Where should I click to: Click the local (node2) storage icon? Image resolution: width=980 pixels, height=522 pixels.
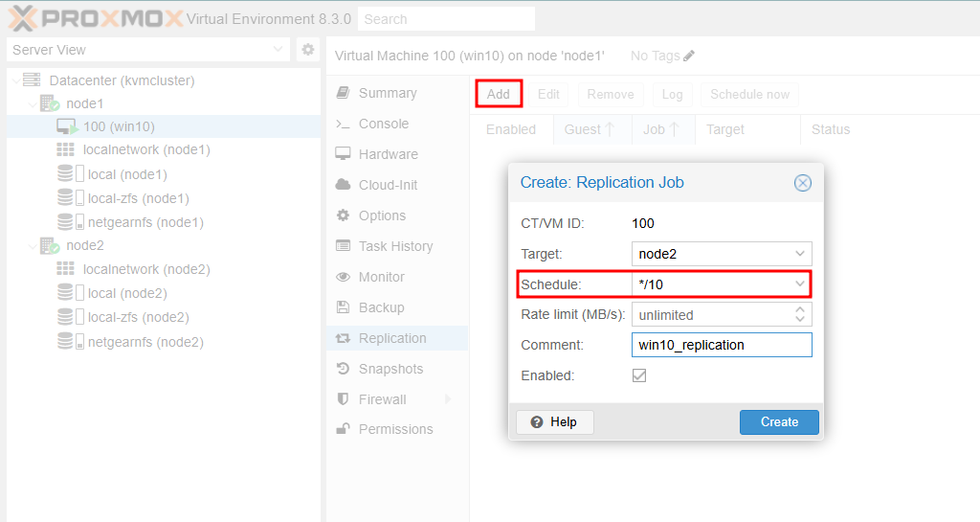click(x=70, y=292)
